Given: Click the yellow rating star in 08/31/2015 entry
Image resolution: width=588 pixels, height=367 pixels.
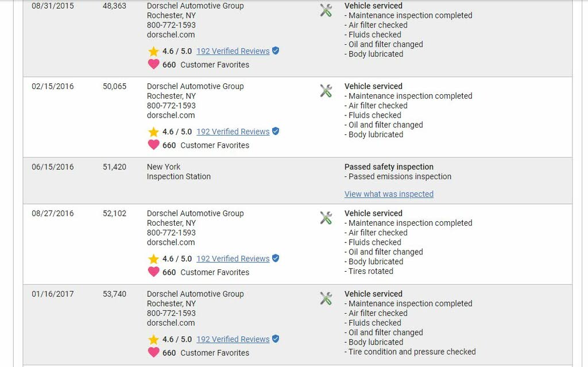Looking at the screenshot, I should 153,51.
